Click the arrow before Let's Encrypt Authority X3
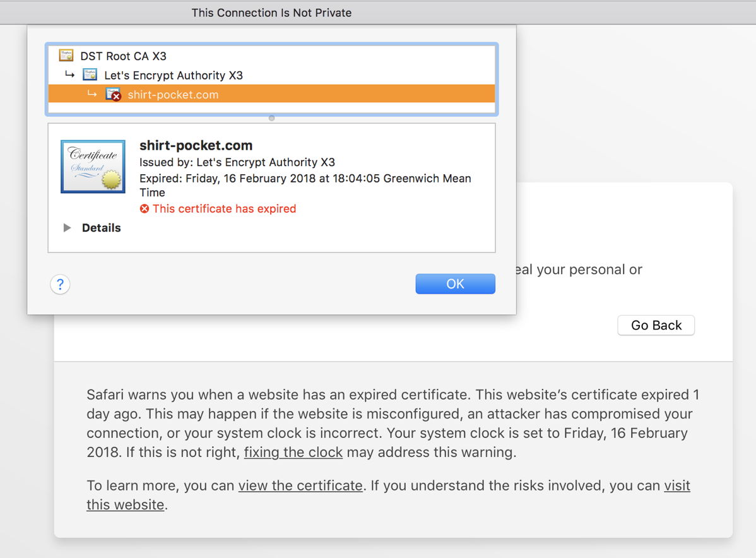 (x=69, y=75)
